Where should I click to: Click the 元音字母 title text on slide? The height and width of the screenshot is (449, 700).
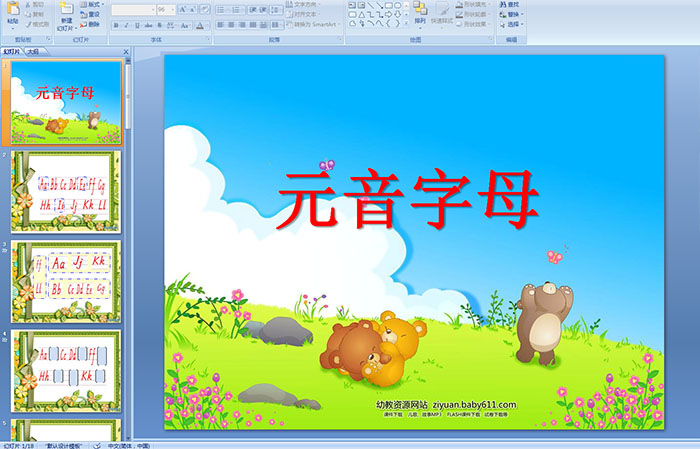[x=408, y=199]
